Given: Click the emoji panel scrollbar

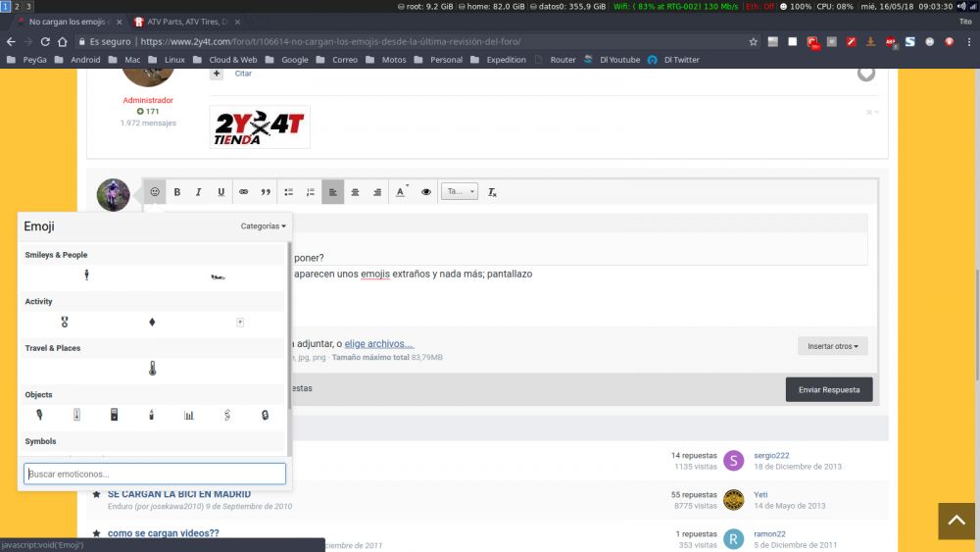Looking at the screenshot, I should click(x=289, y=326).
